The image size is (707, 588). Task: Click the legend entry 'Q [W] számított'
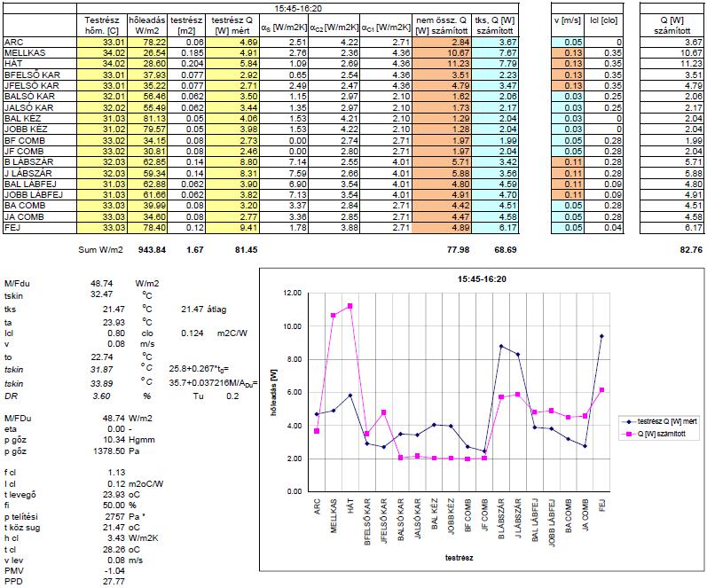(654, 434)
